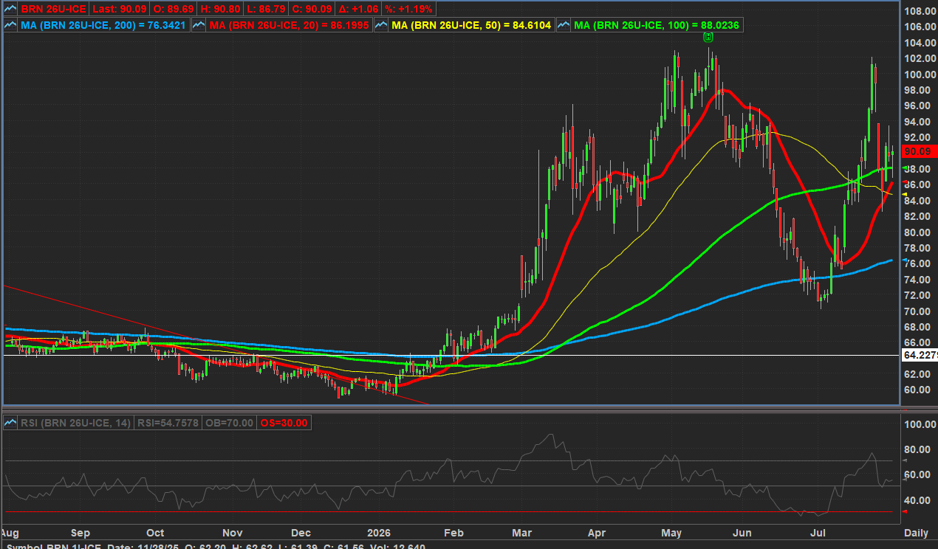Screen dimensions: 938x549
Task: Click the Sep label on time axis
Action: [x=80, y=532]
